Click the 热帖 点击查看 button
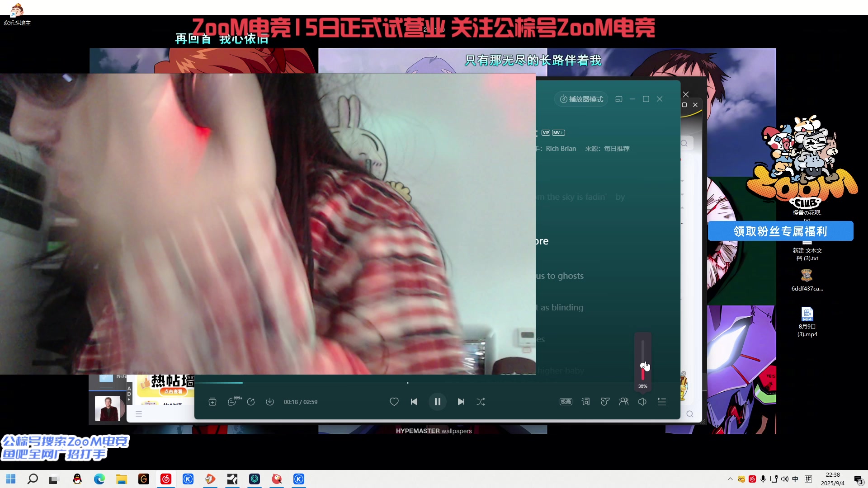 [173, 391]
